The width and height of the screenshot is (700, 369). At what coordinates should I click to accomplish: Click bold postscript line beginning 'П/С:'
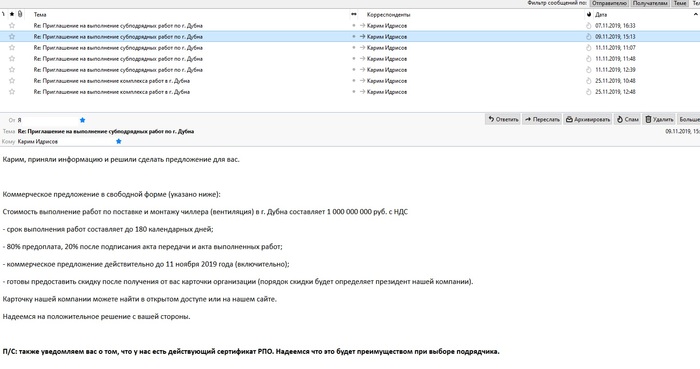[251, 351]
